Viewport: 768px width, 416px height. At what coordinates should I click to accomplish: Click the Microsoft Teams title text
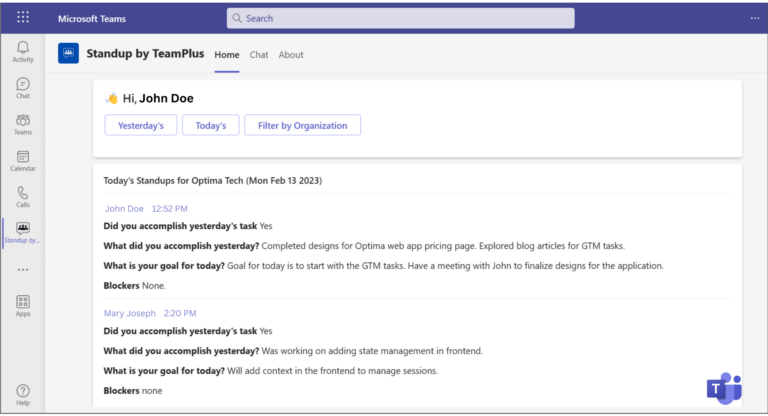92,19
